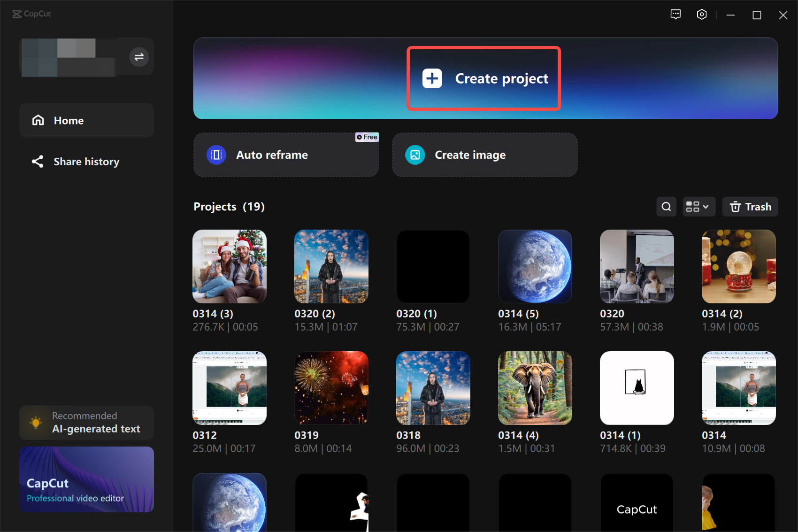
Task: Click the house icon next to Home
Action: click(38, 120)
